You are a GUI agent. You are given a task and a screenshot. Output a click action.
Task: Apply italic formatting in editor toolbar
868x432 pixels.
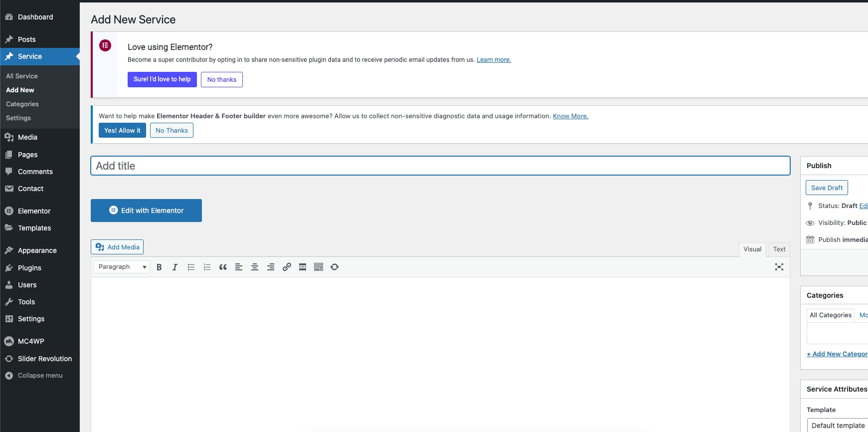(175, 267)
